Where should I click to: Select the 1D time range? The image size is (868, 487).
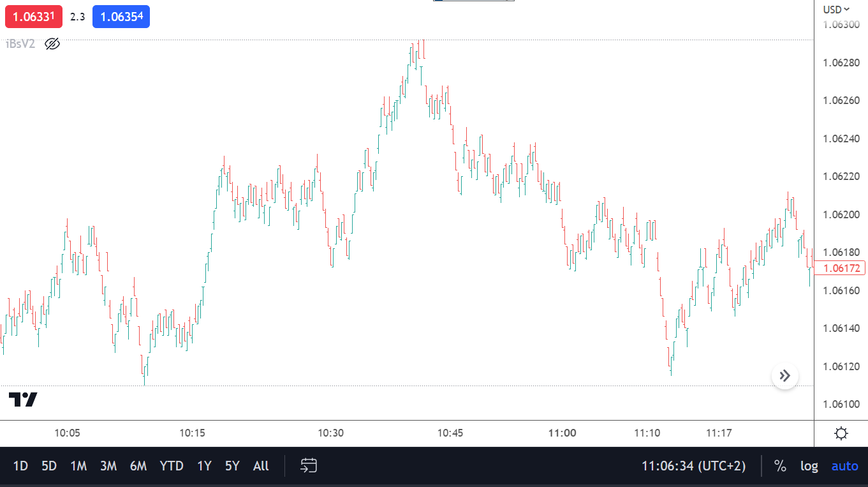tap(21, 466)
